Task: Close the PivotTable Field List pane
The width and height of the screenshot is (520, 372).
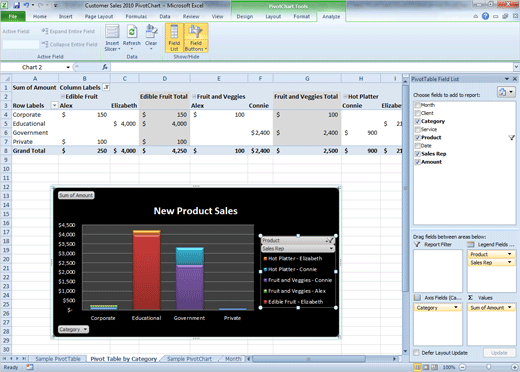Action: tap(515, 79)
